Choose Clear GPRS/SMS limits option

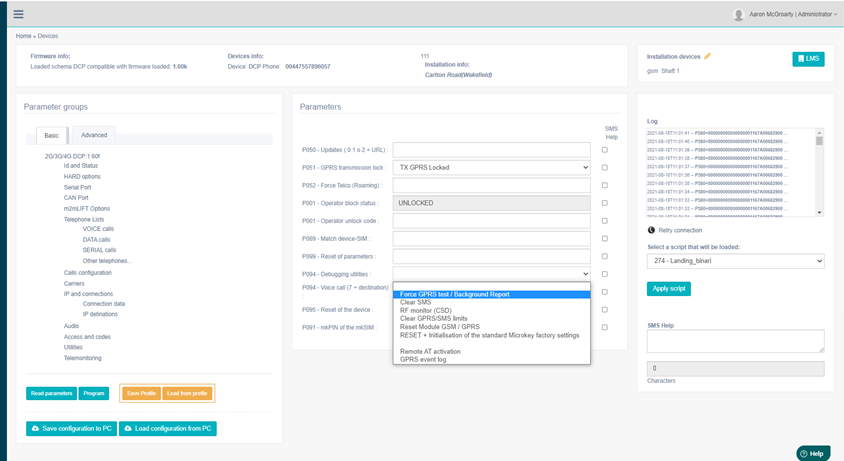(491, 318)
